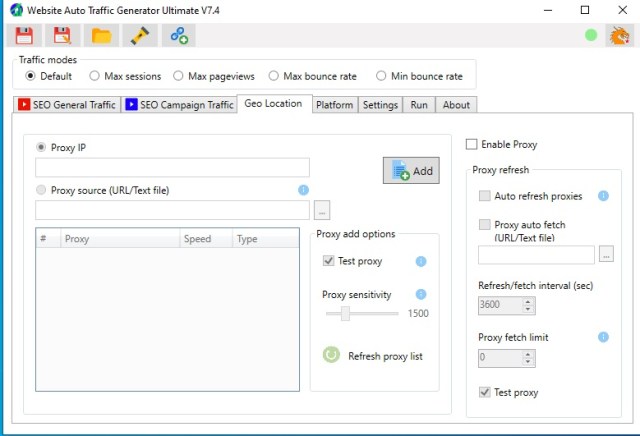Screen dimensions: 640x436
Task: Click the Speed column header
Action: (x=206, y=239)
